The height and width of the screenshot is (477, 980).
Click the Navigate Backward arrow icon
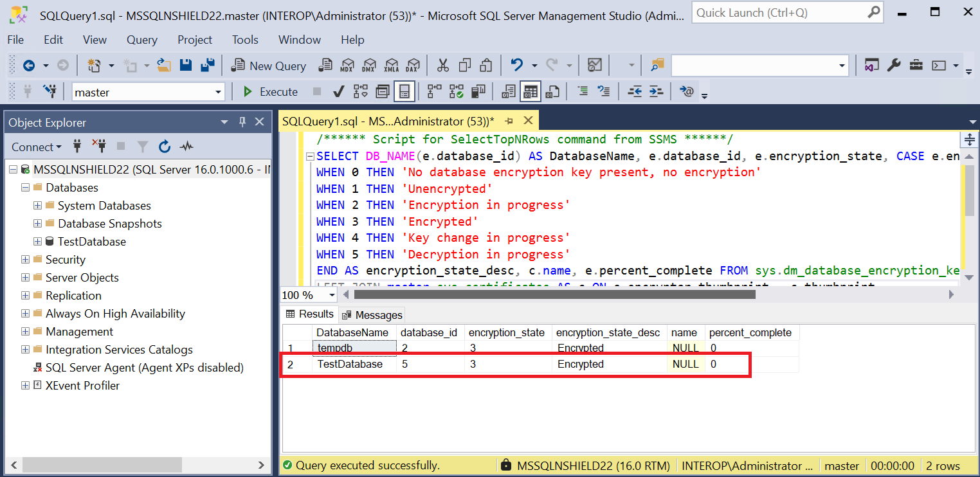coord(28,66)
